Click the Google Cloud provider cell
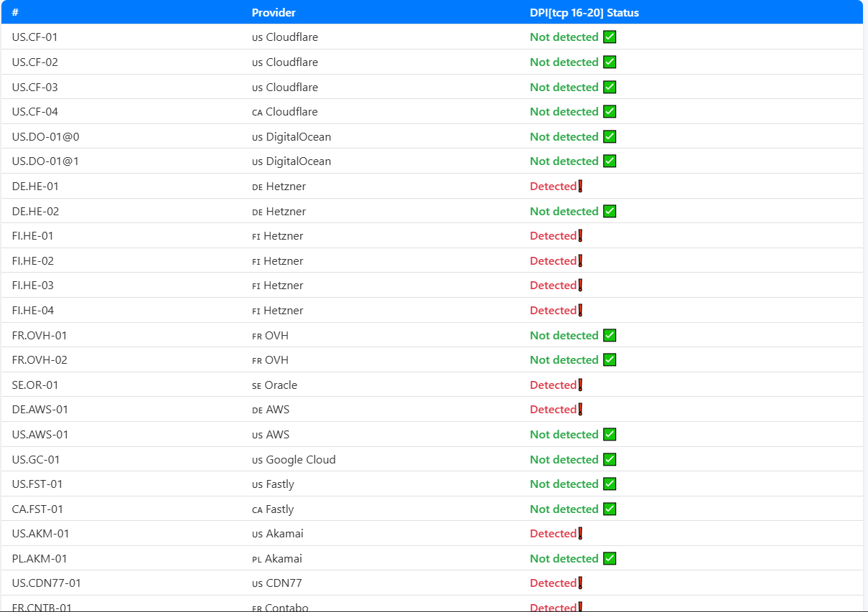This screenshot has width=868, height=612. coord(300,460)
